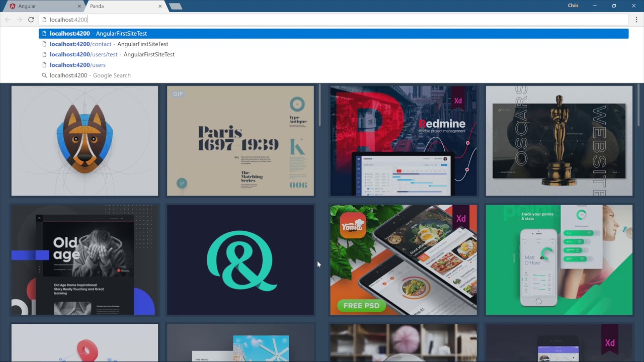Click the address bar with localhost:4200
The height and width of the screenshot is (362, 644).
tap(334, 20)
